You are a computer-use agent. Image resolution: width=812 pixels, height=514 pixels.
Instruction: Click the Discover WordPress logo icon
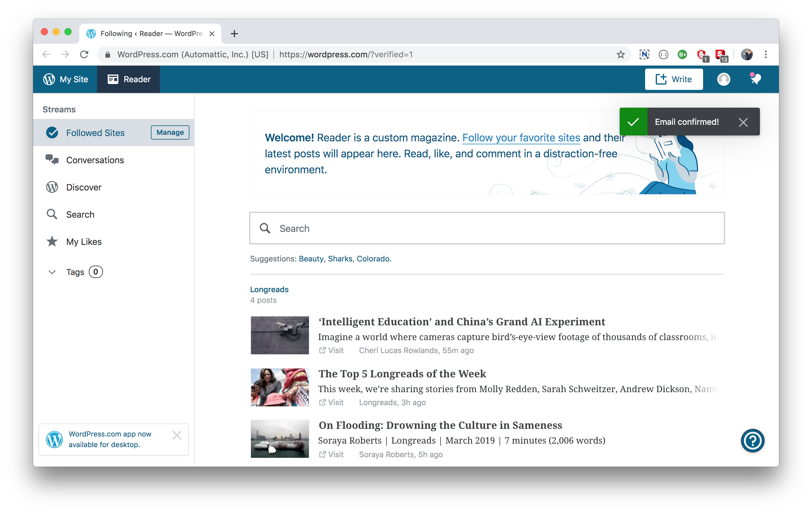[52, 187]
